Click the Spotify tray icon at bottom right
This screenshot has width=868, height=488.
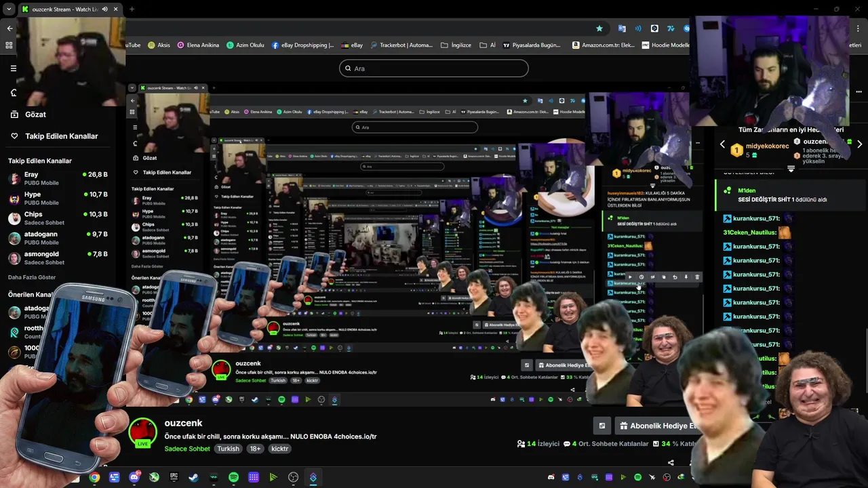pyautogui.click(x=637, y=477)
